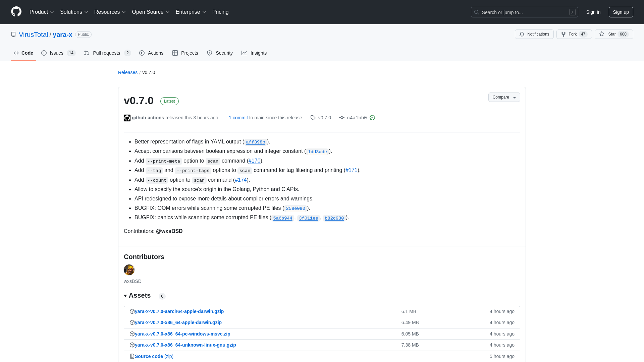The image size is (644, 362).
Task: Click the Fork count 47
Action: (583, 34)
